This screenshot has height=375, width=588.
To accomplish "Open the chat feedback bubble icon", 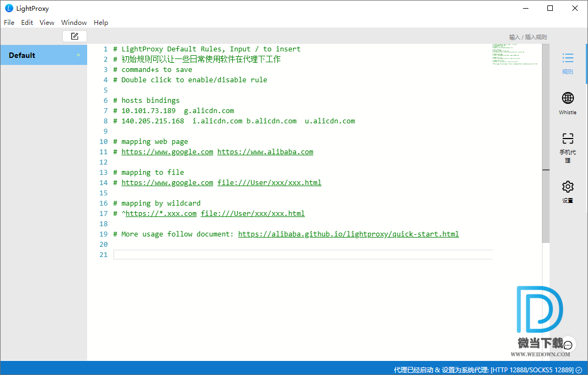I will tap(568, 345).
